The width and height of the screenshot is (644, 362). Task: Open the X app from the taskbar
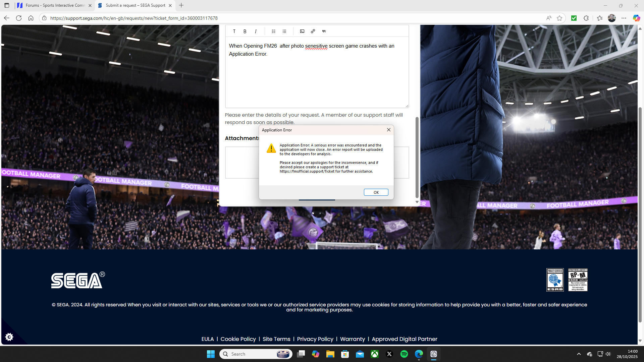click(x=389, y=354)
